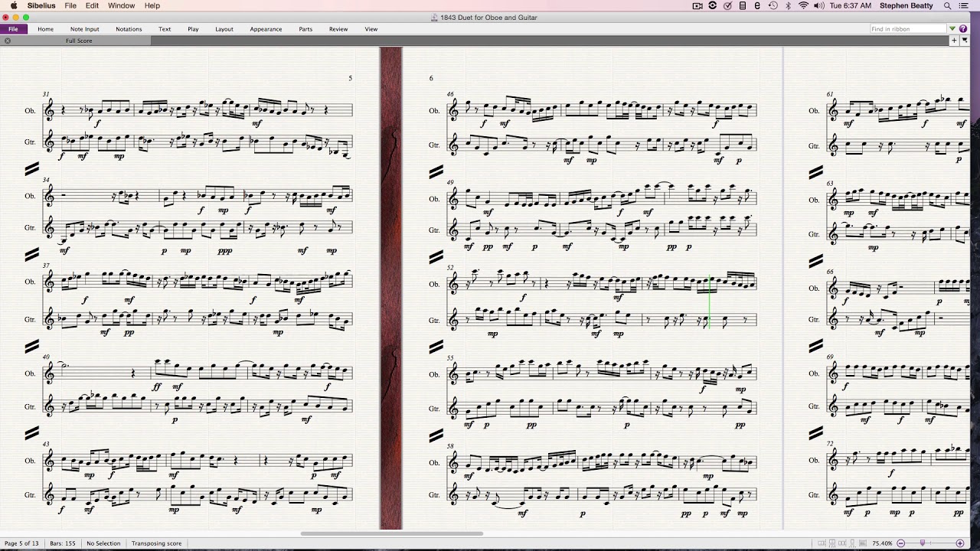
Task: Switch to the Play ribbon tab
Action: pos(193,29)
